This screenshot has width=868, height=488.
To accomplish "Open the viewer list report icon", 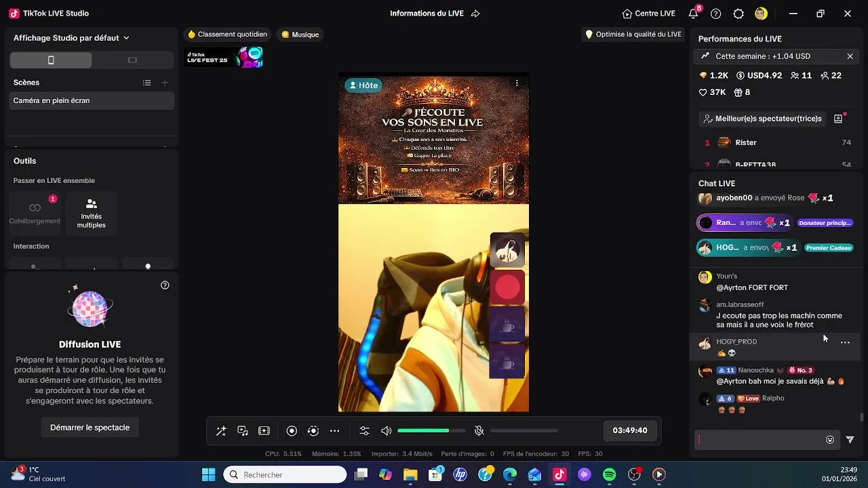I will point(838,119).
